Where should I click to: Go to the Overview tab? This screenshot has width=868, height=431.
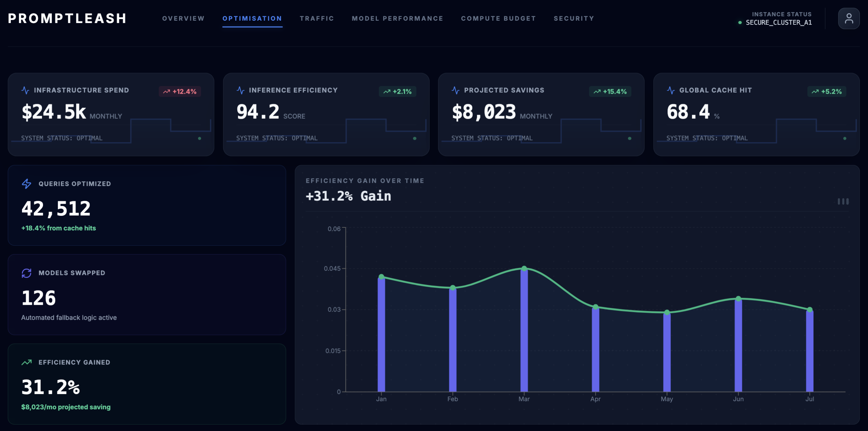point(183,18)
